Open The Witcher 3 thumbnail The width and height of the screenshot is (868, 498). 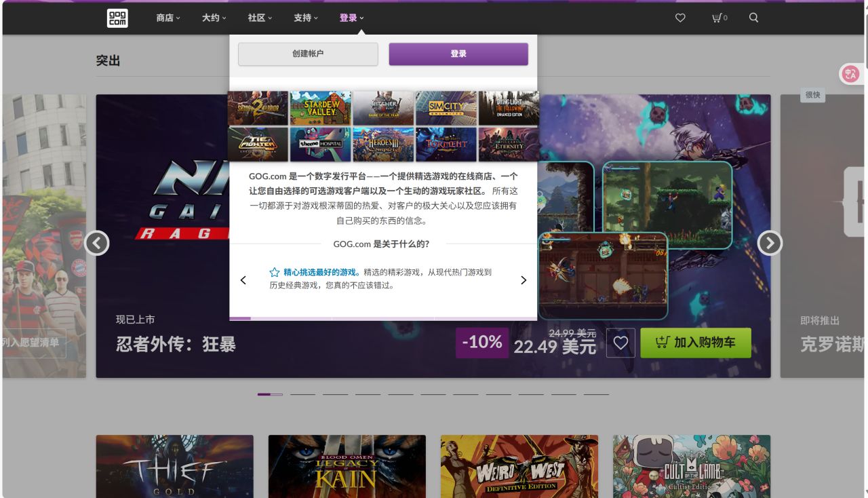tap(383, 108)
